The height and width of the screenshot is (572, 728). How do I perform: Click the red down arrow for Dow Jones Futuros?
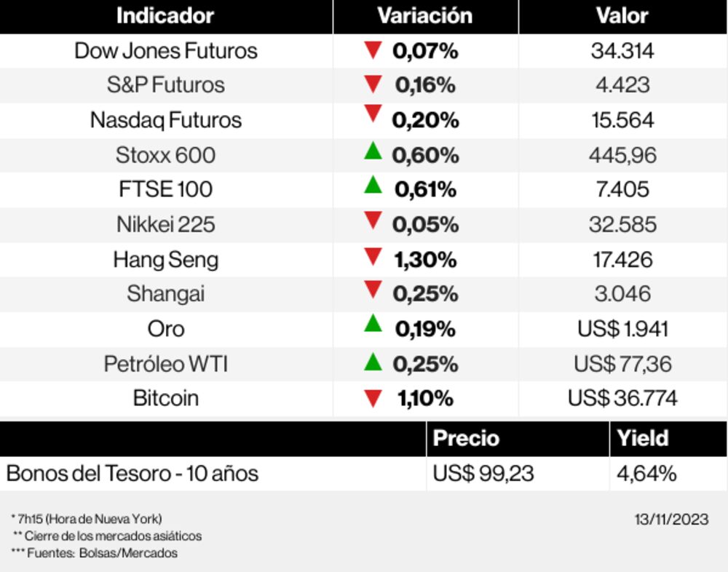tap(373, 50)
